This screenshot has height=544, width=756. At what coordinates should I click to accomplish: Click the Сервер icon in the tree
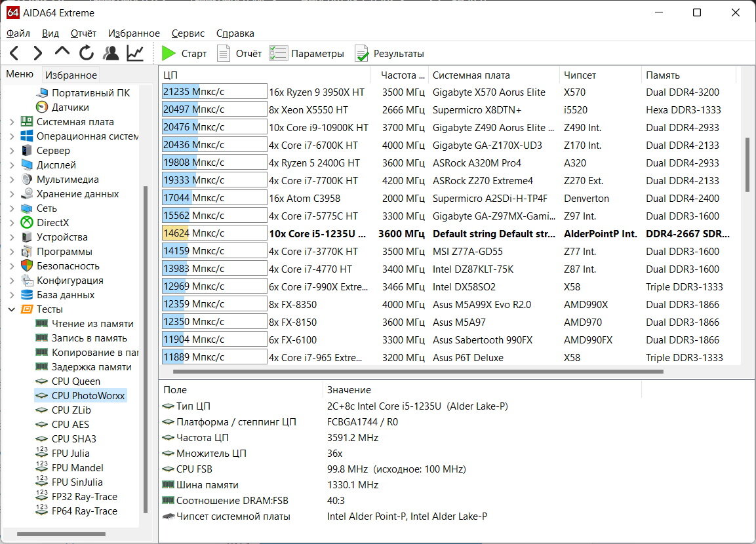pyautogui.click(x=27, y=150)
